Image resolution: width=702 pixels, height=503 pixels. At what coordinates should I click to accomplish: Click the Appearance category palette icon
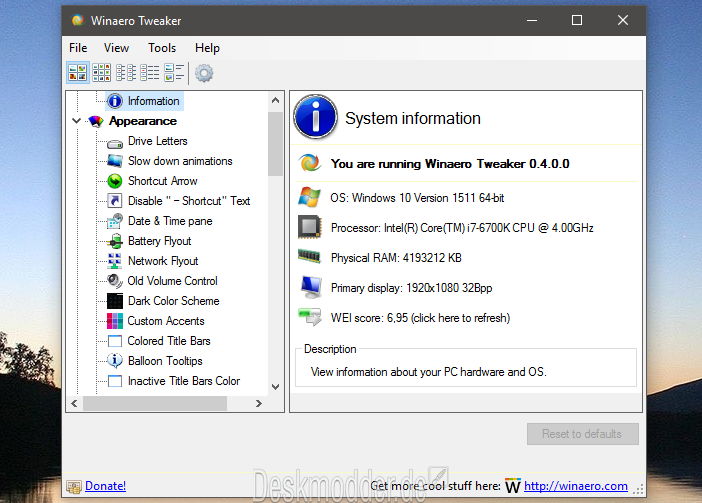coord(96,121)
